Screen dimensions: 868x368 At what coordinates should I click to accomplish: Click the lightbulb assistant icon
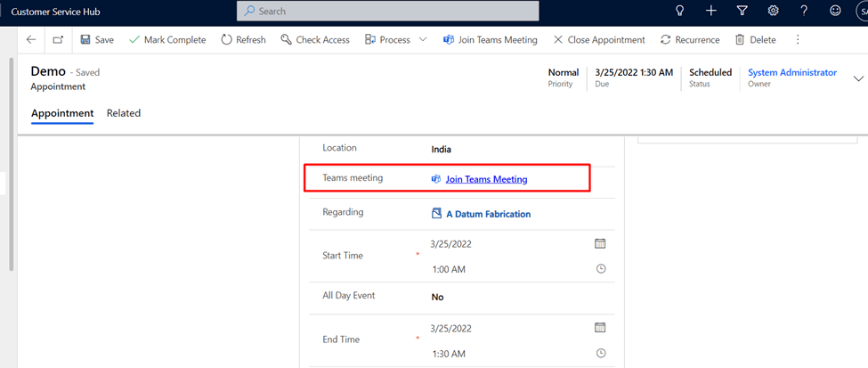coord(680,11)
